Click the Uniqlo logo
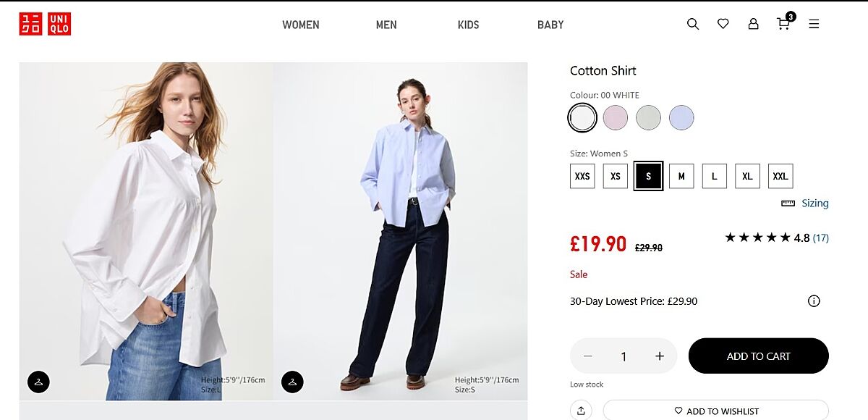The width and height of the screenshot is (868, 420). 45,24
